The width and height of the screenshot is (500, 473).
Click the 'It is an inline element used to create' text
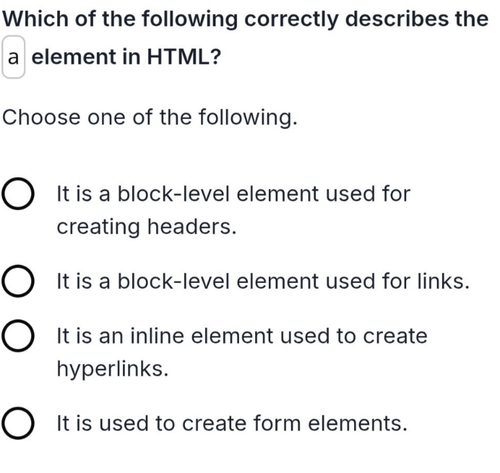[x=242, y=336]
